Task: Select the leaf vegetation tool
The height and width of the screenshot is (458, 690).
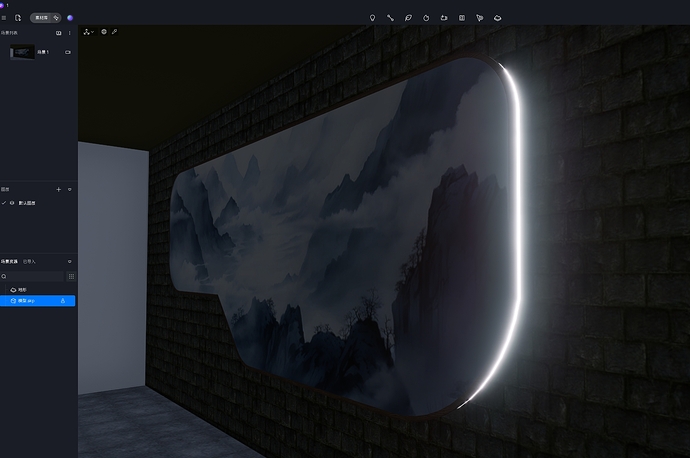Action: click(x=408, y=18)
